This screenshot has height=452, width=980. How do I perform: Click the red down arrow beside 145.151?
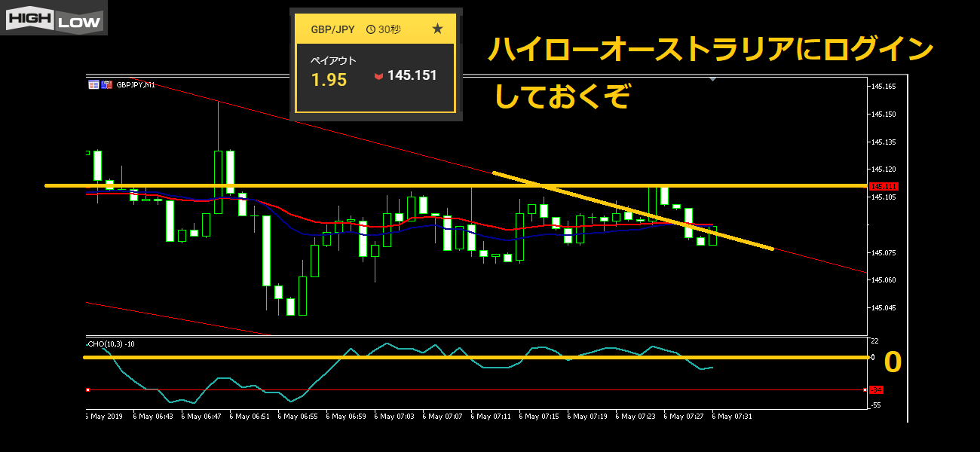378,76
